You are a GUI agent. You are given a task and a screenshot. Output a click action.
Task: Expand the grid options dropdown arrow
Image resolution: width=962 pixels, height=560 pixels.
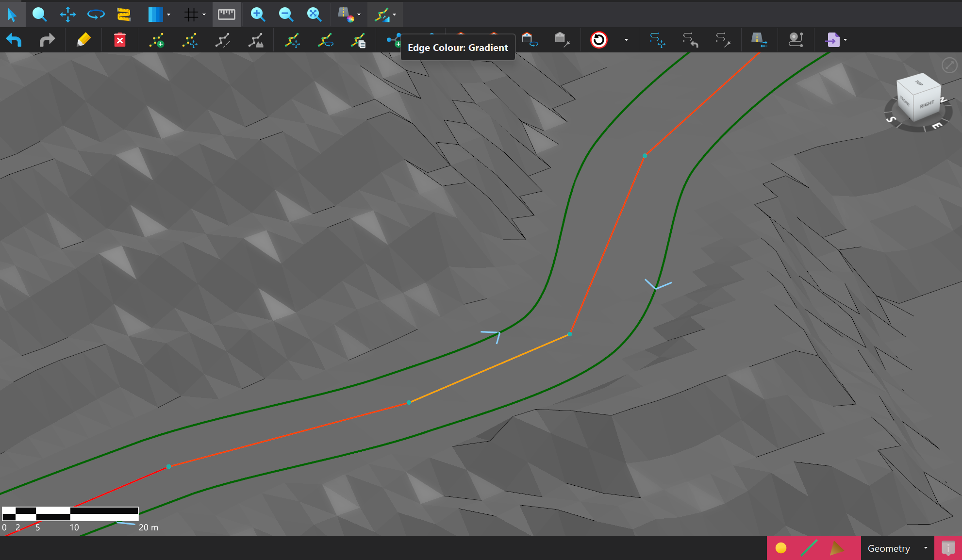(x=204, y=15)
